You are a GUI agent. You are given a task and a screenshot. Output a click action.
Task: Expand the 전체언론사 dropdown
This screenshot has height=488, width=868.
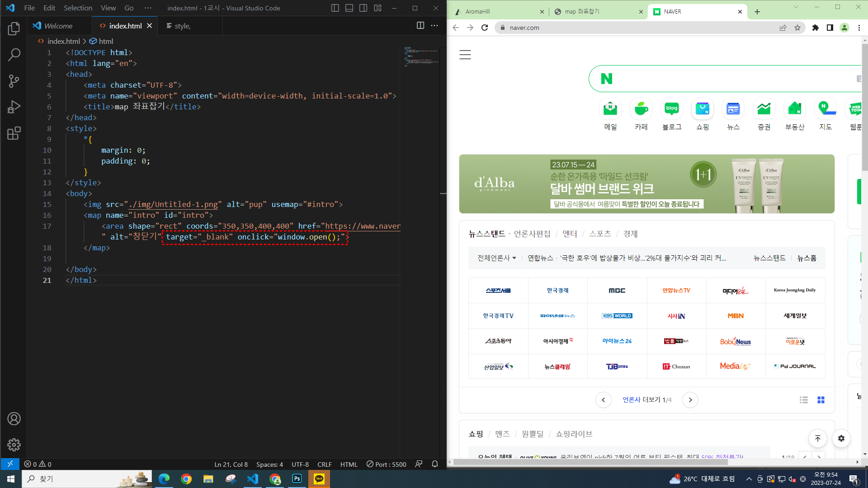click(x=496, y=258)
